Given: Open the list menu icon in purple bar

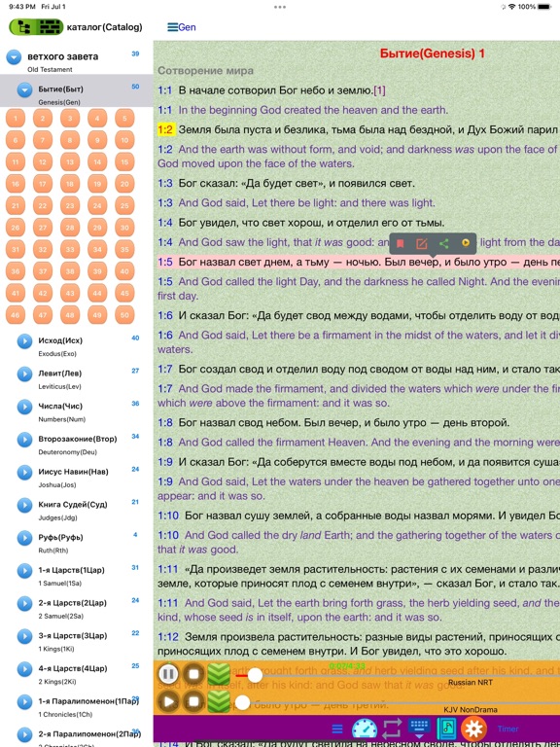Looking at the screenshot, I should tap(337, 729).
